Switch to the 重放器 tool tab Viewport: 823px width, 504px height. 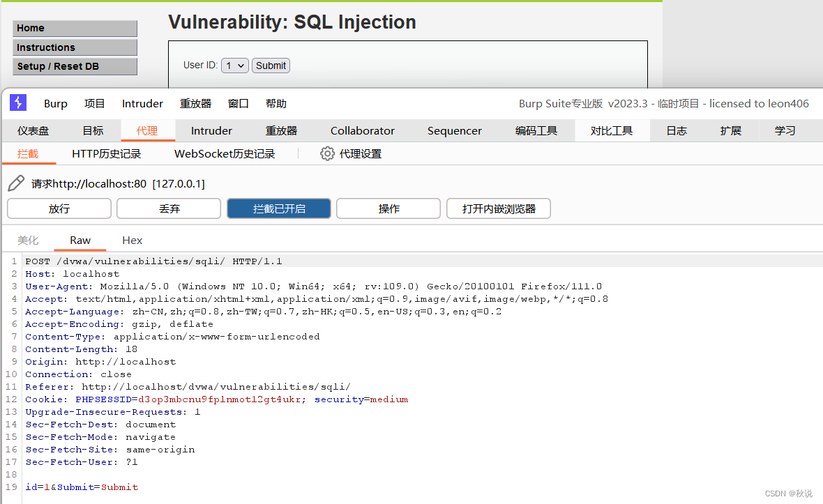point(281,130)
